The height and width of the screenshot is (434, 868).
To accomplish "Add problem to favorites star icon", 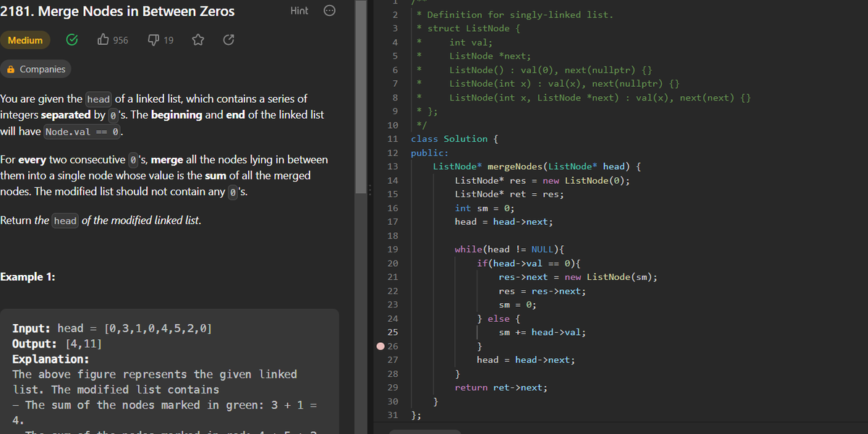I will coord(197,41).
